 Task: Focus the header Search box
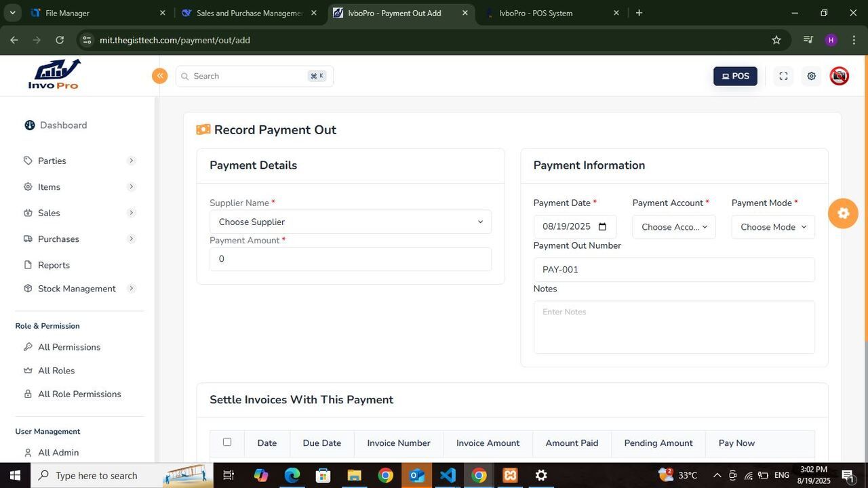point(254,76)
